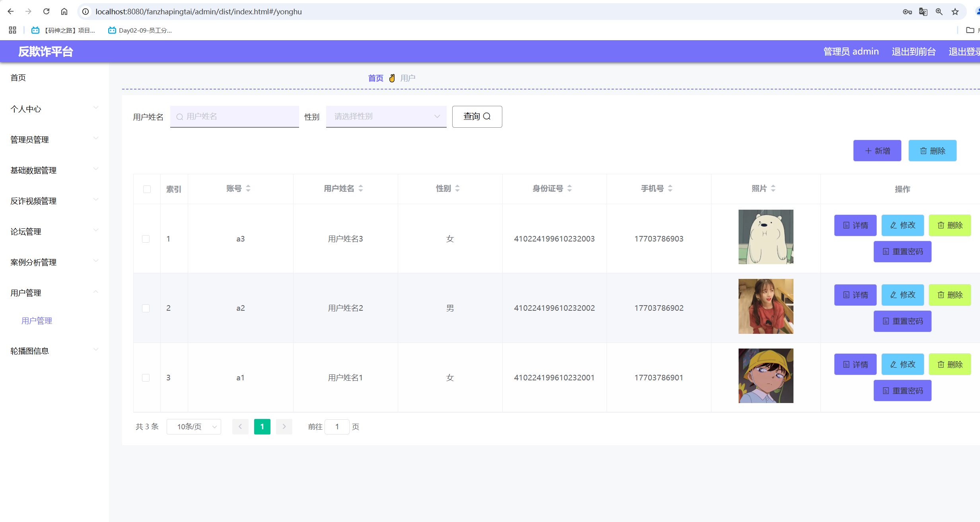This screenshot has height=522, width=980.
Task: Click the translate page icon
Action: pyautogui.click(x=923, y=12)
